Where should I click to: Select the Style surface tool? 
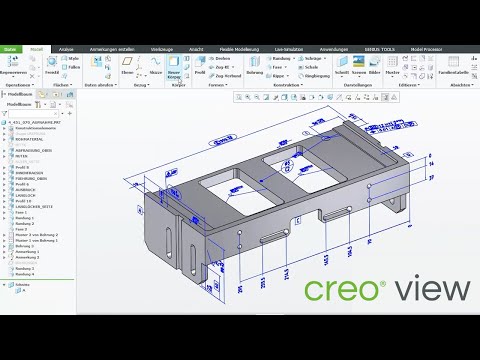tap(70, 58)
